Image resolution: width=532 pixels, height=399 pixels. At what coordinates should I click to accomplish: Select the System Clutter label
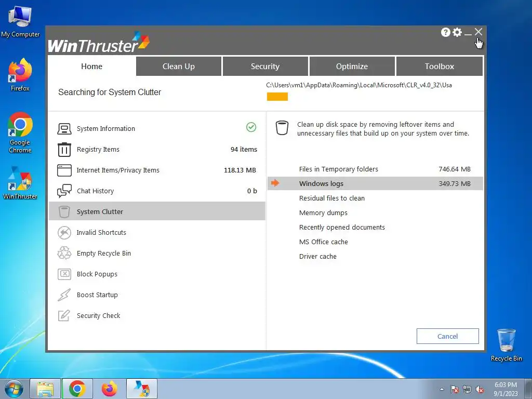click(x=100, y=212)
